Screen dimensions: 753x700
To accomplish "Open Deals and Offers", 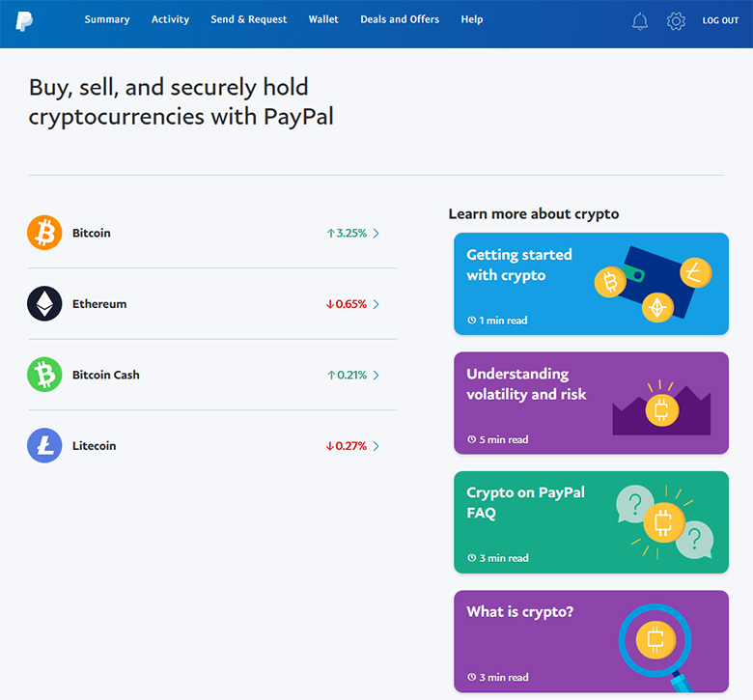I will (400, 19).
